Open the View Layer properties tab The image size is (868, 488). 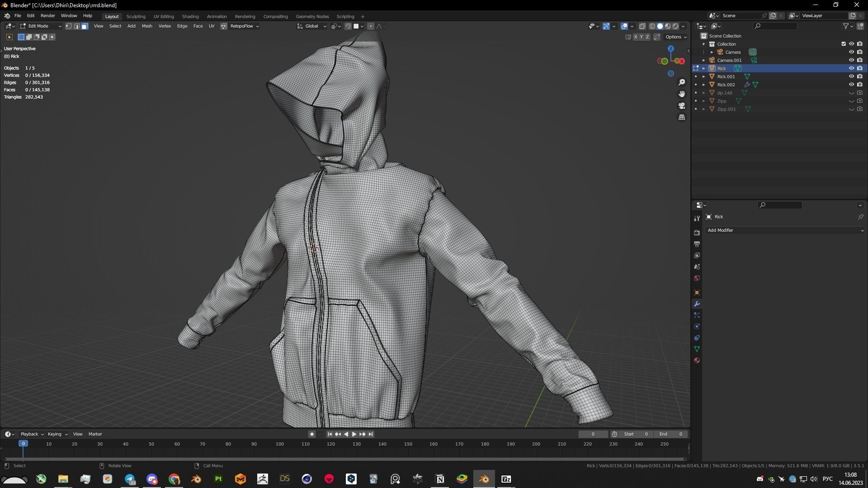[697, 255]
